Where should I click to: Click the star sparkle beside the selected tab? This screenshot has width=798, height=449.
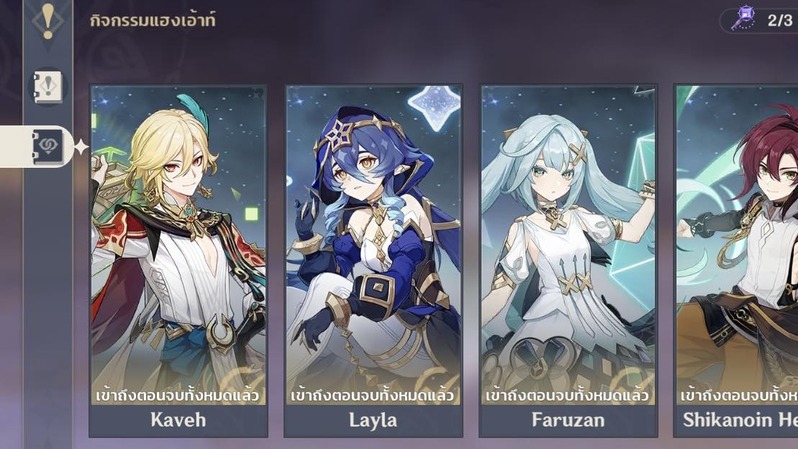(x=81, y=147)
